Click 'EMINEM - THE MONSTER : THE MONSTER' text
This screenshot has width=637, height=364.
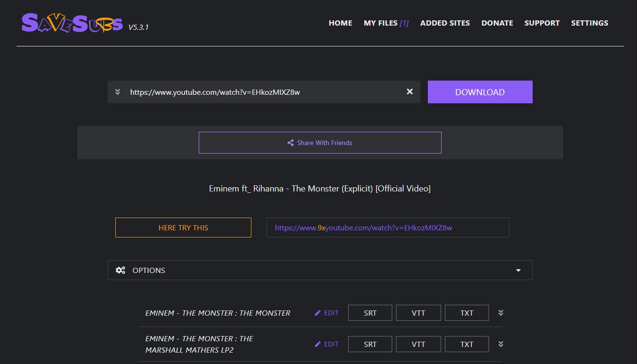pyautogui.click(x=218, y=313)
